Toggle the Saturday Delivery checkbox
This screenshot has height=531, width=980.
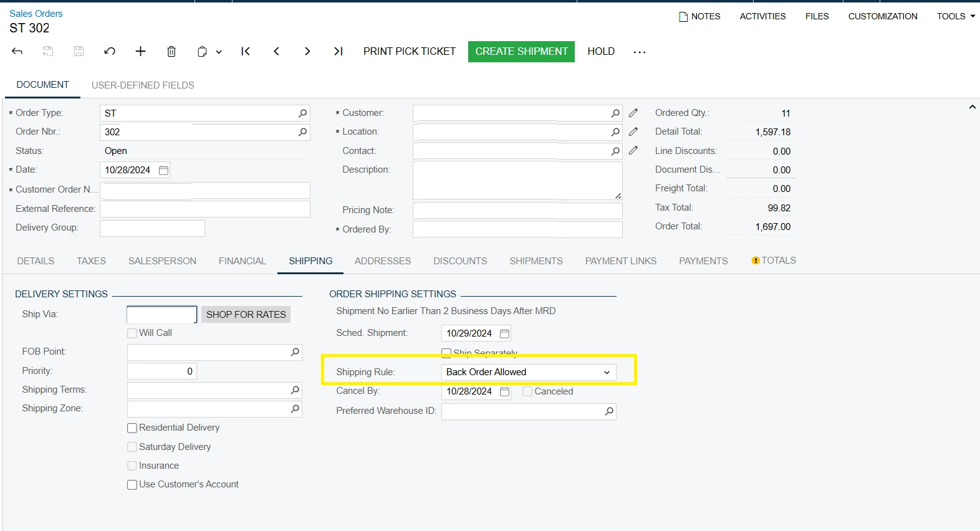[x=132, y=447]
